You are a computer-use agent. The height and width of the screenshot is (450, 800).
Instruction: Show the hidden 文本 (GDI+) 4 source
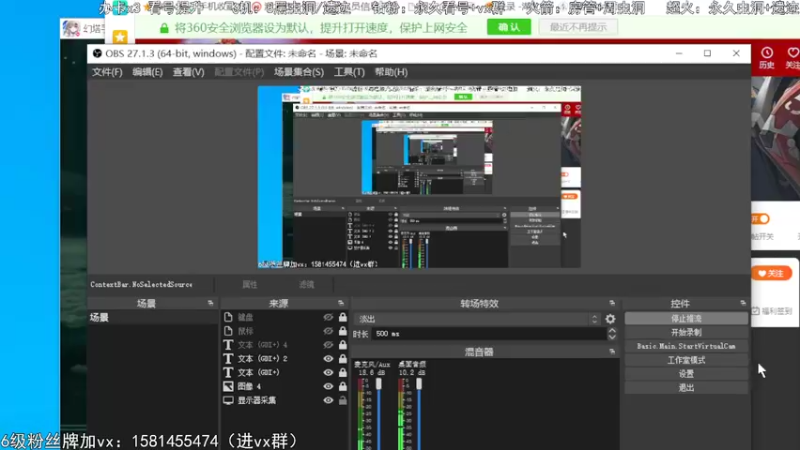(328, 345)
